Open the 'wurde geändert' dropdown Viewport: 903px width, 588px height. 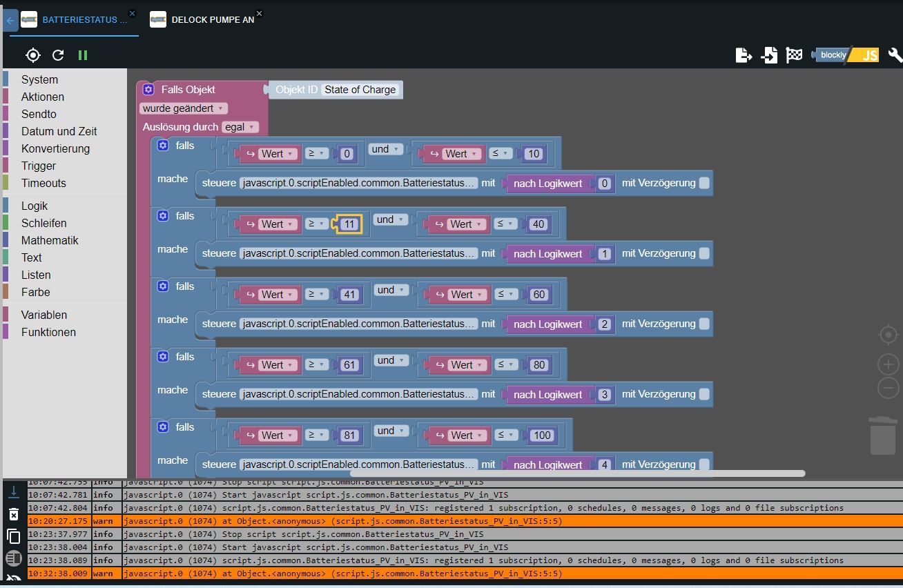point(184,108)
